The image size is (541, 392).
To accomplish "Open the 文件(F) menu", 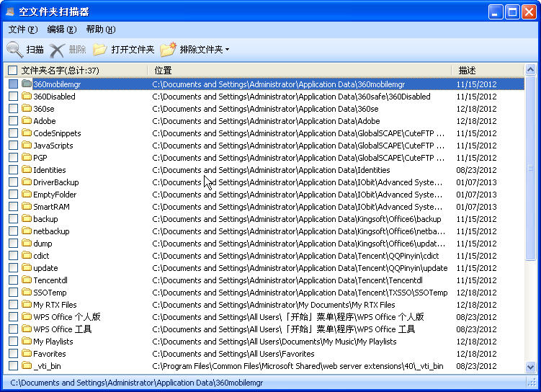I will [23, 30].
